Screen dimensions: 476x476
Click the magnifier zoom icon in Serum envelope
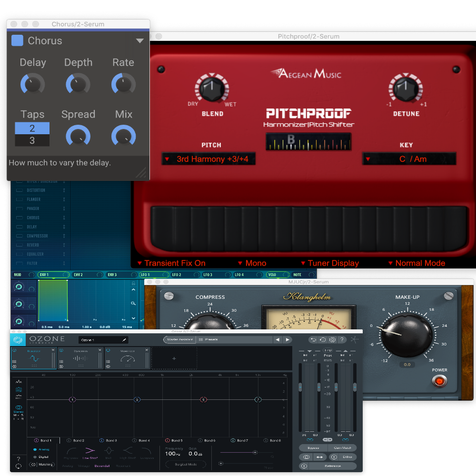(x=134, y=303)
